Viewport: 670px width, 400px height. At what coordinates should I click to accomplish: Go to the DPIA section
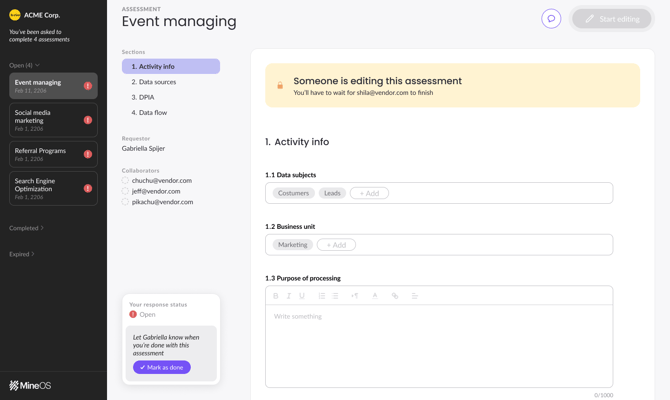click(143, 97)
